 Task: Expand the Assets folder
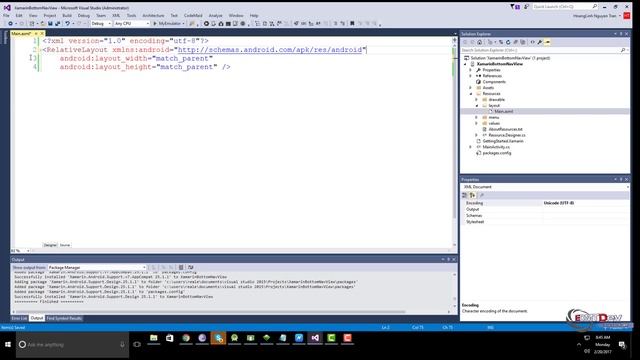click(471, 88)
